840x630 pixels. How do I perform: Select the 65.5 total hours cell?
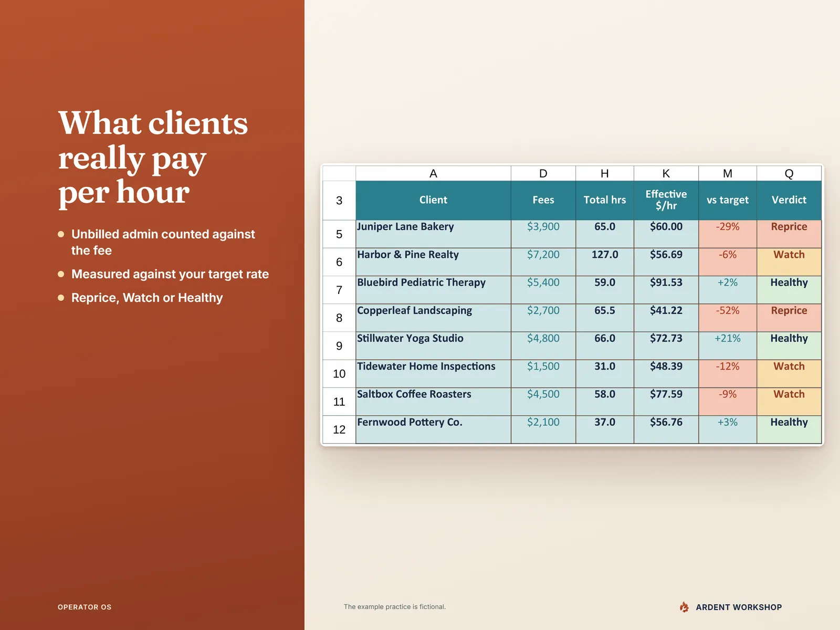point(605,318)
